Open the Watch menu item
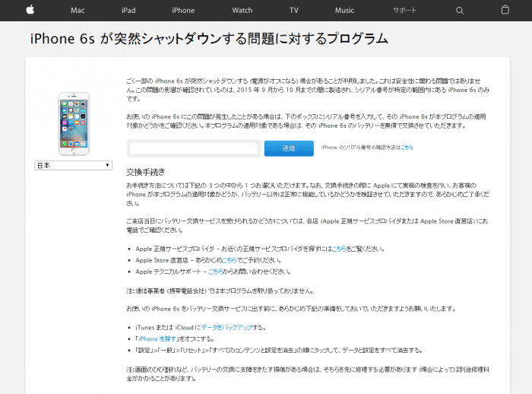Image resolution: width=532 pixels, height=394 pixels. click(x=242, y=11)
